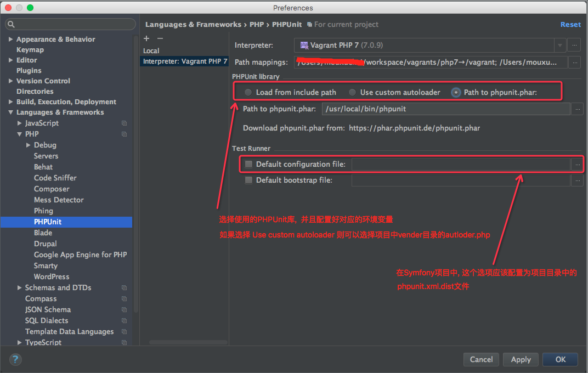Screen dimensions: 588x373
Task: Open the Interpreter dropdown list
Action: tap(559, 46)
